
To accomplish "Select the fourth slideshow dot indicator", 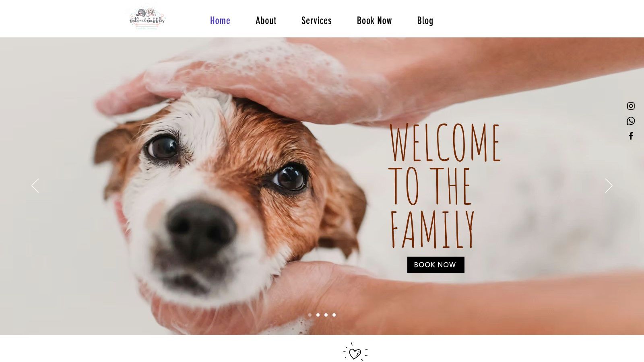I will pos(334,315).
